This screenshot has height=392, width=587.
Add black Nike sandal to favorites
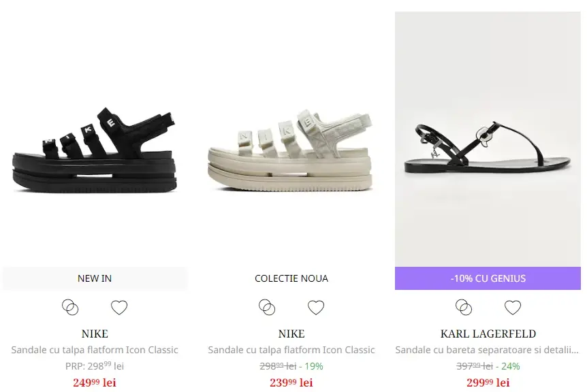119,308
